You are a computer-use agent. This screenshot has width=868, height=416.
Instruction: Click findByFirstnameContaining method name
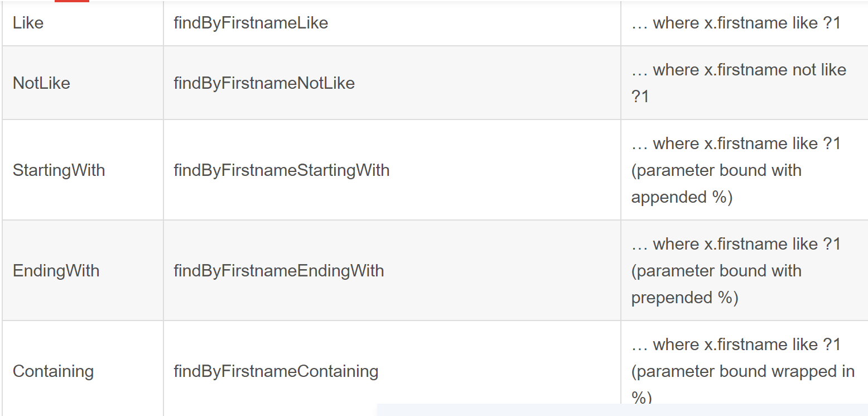(276, 371)
